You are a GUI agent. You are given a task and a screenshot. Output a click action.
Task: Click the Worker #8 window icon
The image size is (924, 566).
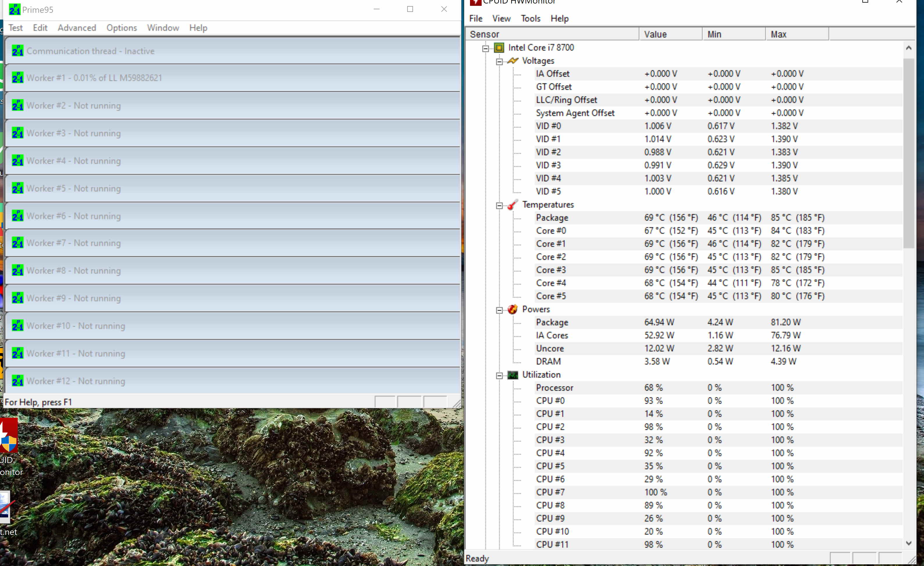(x=18, y=271)
